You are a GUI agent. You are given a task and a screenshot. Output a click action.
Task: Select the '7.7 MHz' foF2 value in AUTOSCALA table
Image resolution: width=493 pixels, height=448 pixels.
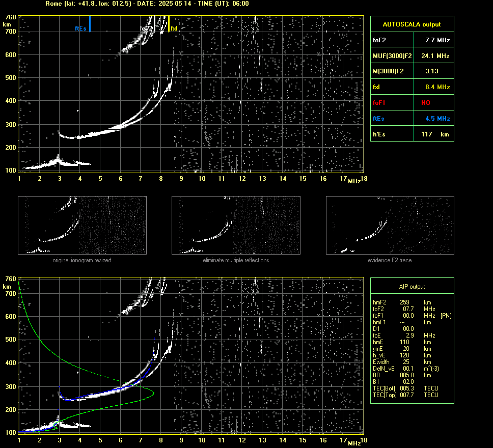point(437,40)
